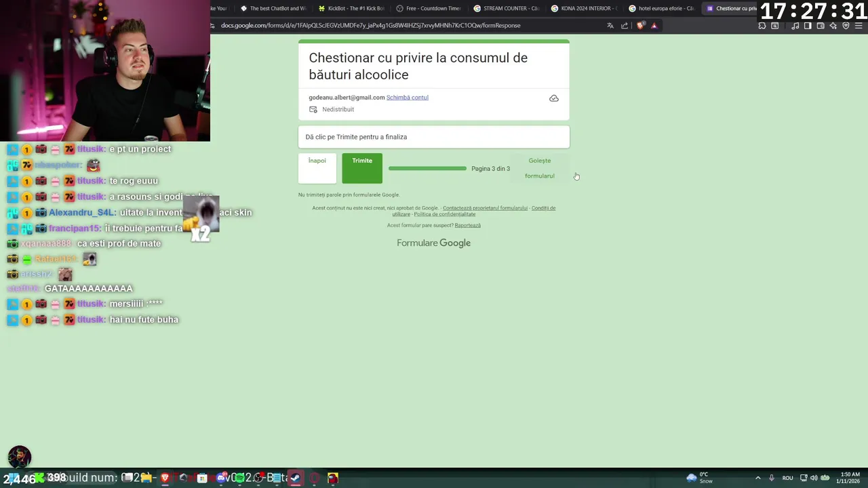Open Brave Shields lion icon
868x488 pixels.
click(641, 26)
